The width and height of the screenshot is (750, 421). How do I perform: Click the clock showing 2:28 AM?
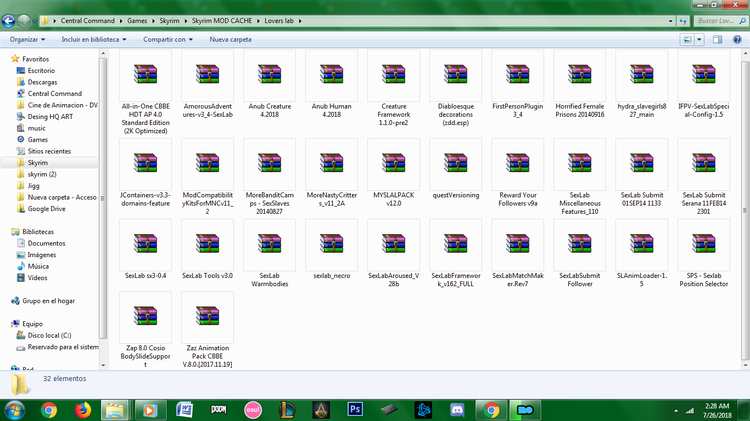717,406
